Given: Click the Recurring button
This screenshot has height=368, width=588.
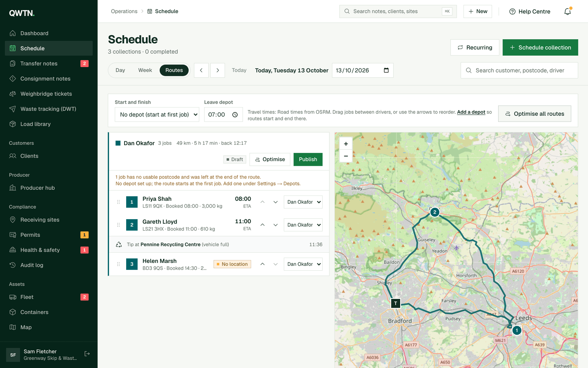Looking at the screenshot, I should click(x=474, y=47).
